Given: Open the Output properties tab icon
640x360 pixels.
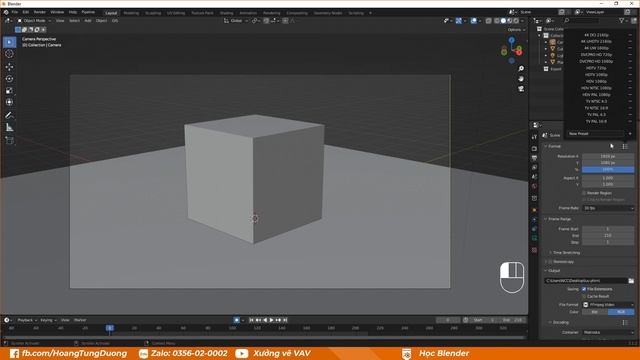Looking at the screenshot, I should (534, 158).
